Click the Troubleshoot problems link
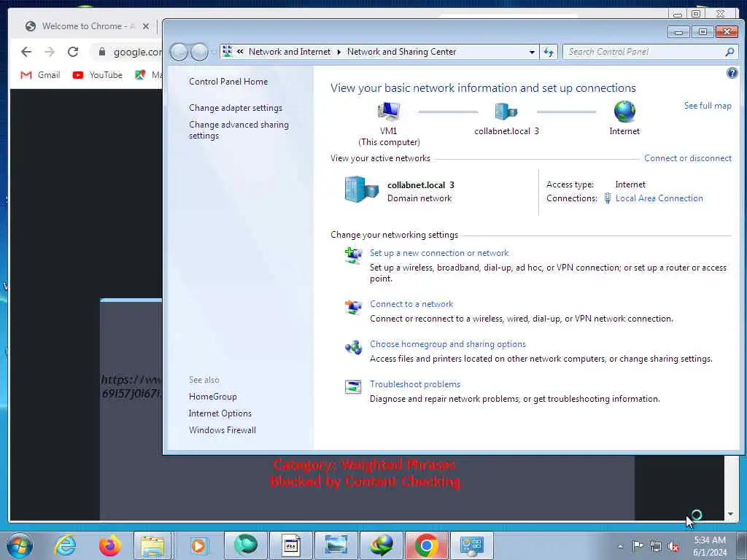 click(x=414, y=384)
